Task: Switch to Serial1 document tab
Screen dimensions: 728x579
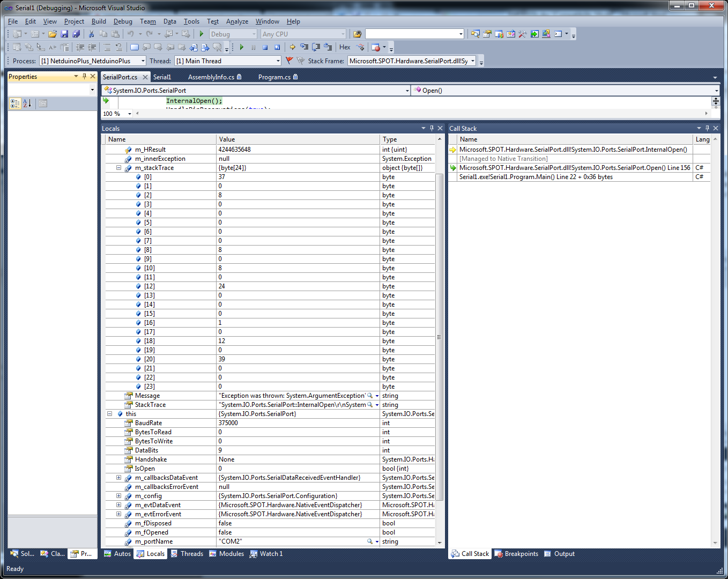Action: 162,77
